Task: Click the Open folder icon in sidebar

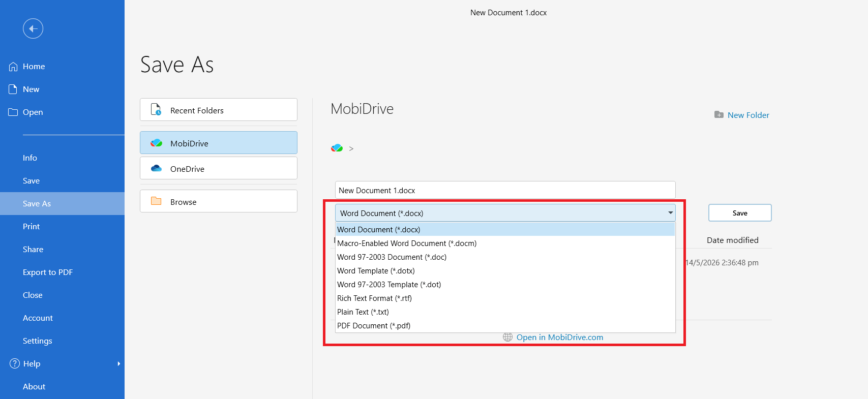Action: (13, 112)
